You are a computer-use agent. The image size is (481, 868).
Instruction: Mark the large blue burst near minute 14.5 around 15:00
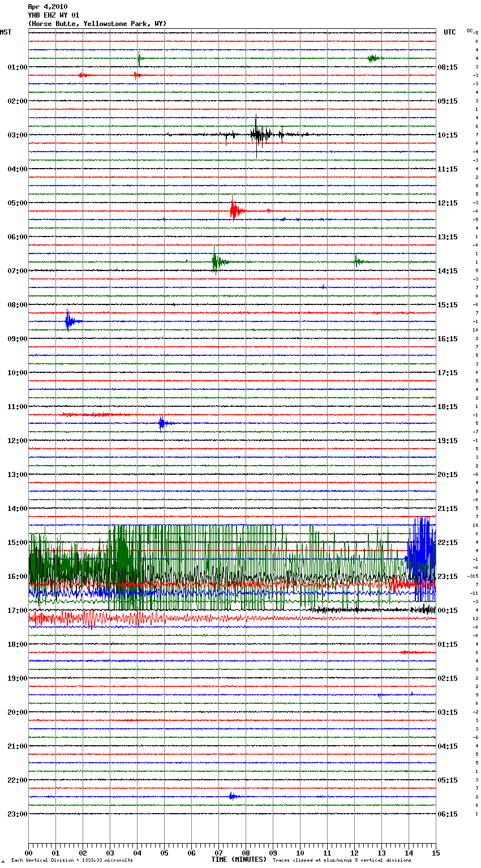coord(421,557)
